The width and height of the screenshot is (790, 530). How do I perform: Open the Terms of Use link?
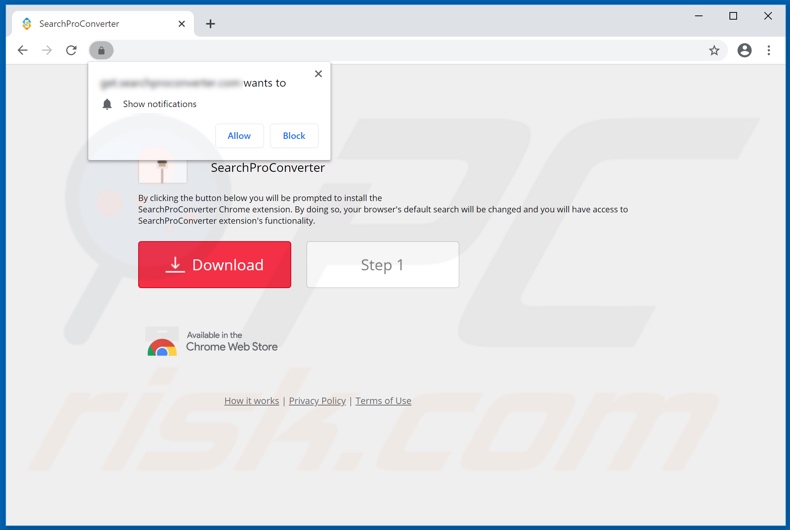pos(383,401)
